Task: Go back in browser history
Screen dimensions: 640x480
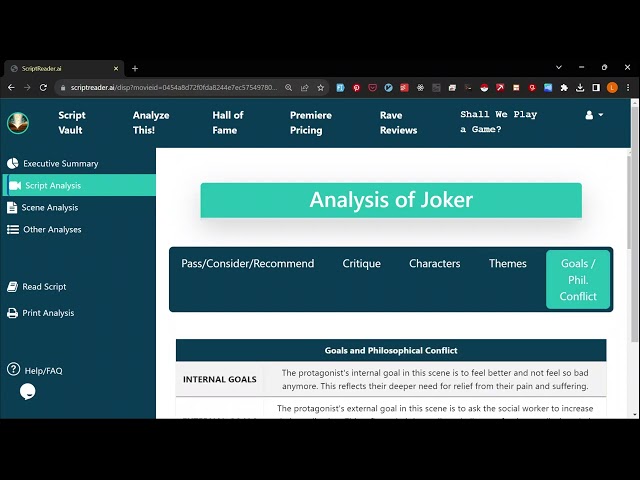Action: [11, 87]
